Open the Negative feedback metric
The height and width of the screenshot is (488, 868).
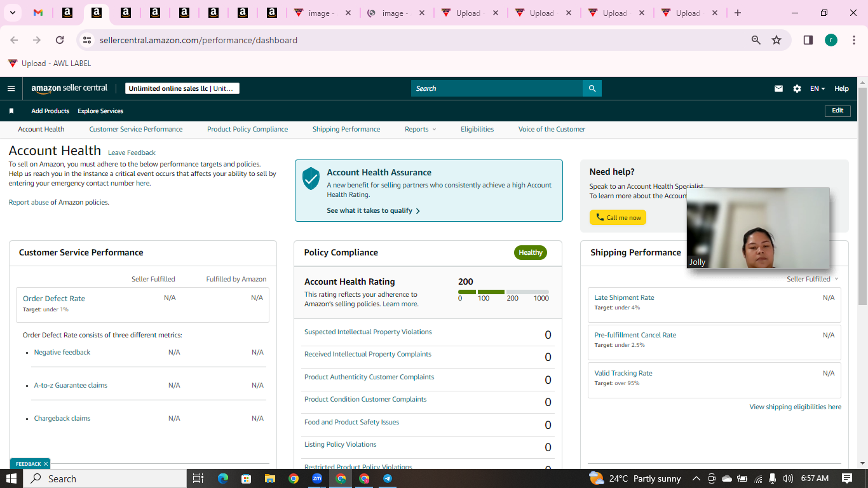tap(62, 352)
